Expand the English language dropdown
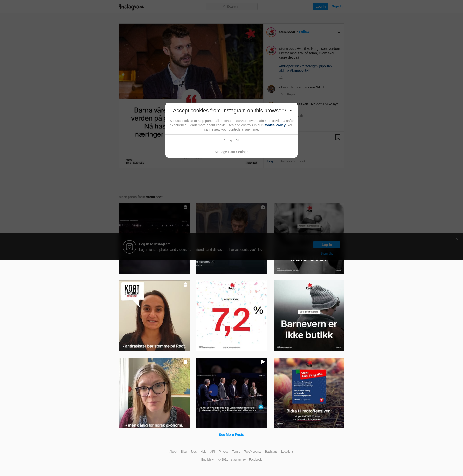Screen dimensions: 463x476 [208, 459]
